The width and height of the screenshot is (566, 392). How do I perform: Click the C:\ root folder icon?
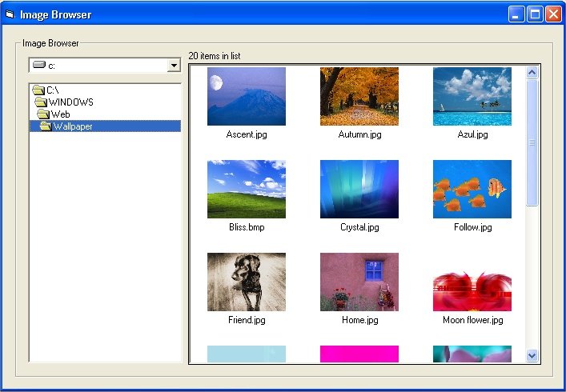(38, 90)
